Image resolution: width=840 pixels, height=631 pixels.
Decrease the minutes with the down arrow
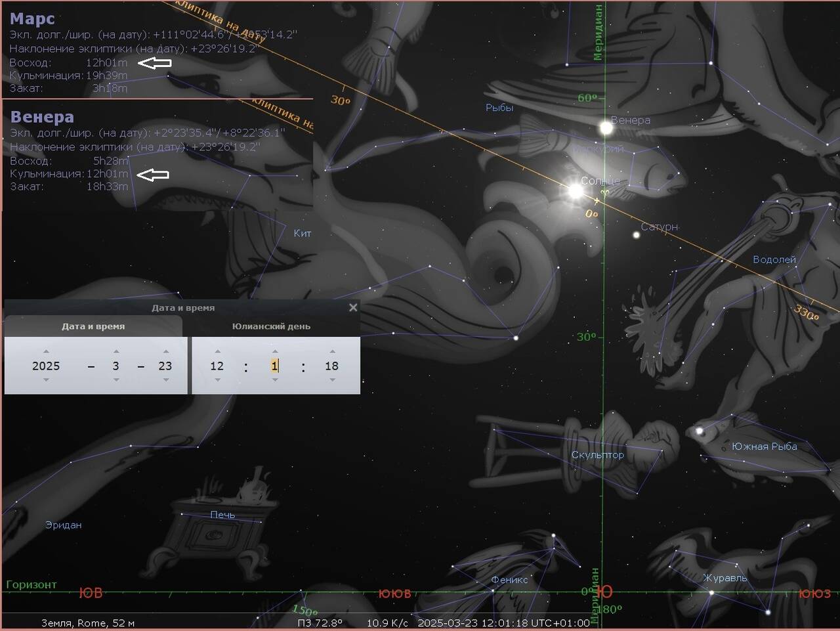(x=274, y=380)
